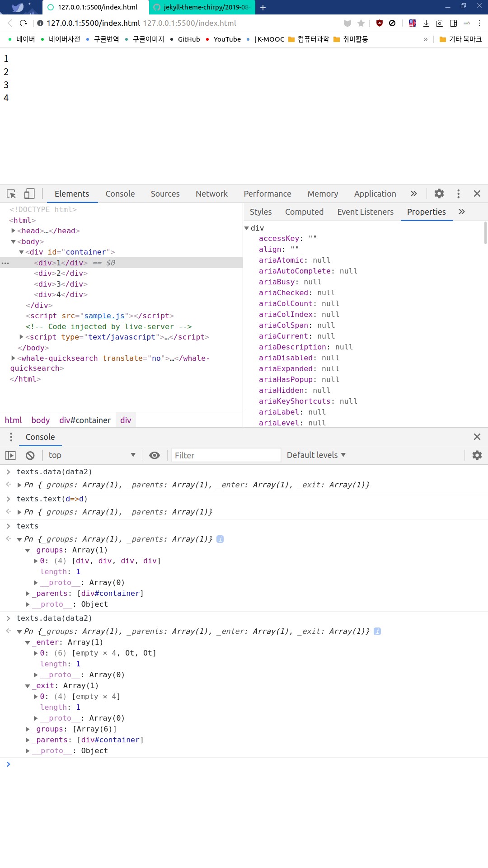Switch to the Computed styles tab

304,212
